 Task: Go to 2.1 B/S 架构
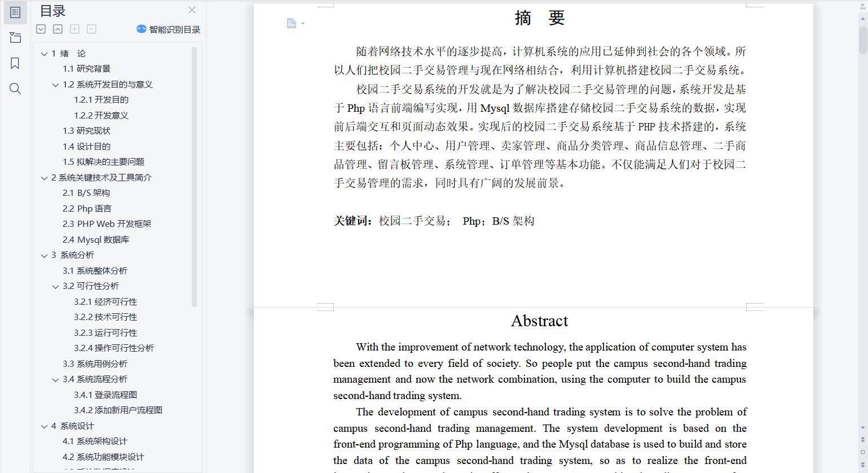[x=86, y=193]
